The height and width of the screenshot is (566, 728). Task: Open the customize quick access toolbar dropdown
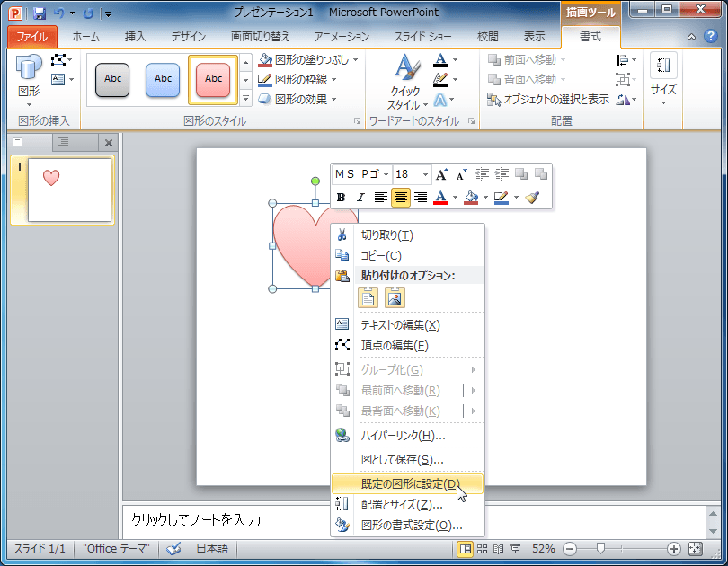[x=108, y=14]
